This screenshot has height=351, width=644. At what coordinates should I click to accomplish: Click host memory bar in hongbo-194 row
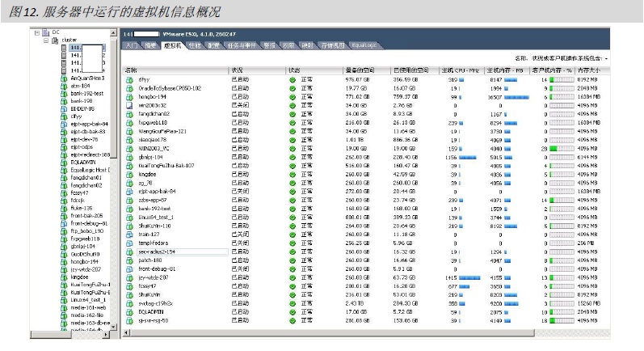pyautogui.click(x=516, y=97)
